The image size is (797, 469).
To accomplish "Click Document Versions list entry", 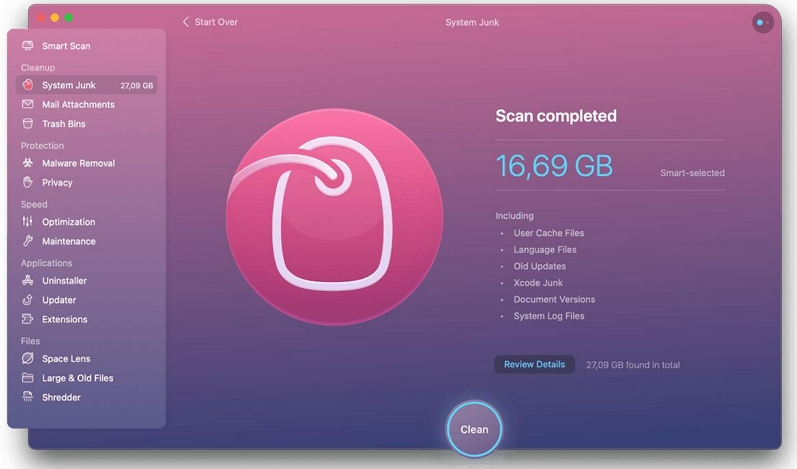I will pos(554,299).
